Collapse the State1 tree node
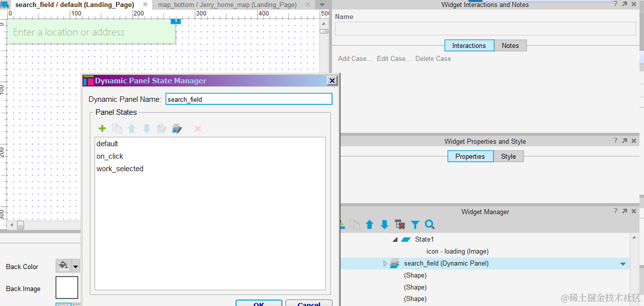 tap(394, 239)
